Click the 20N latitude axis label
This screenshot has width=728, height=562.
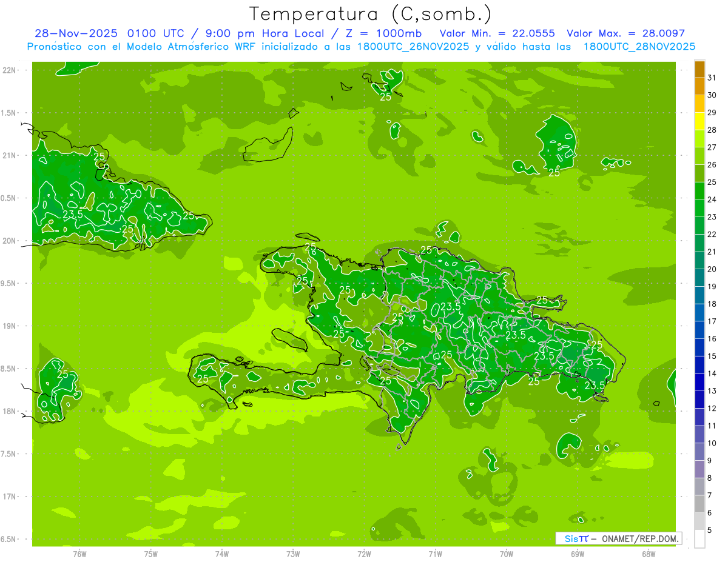coord(9,241)
